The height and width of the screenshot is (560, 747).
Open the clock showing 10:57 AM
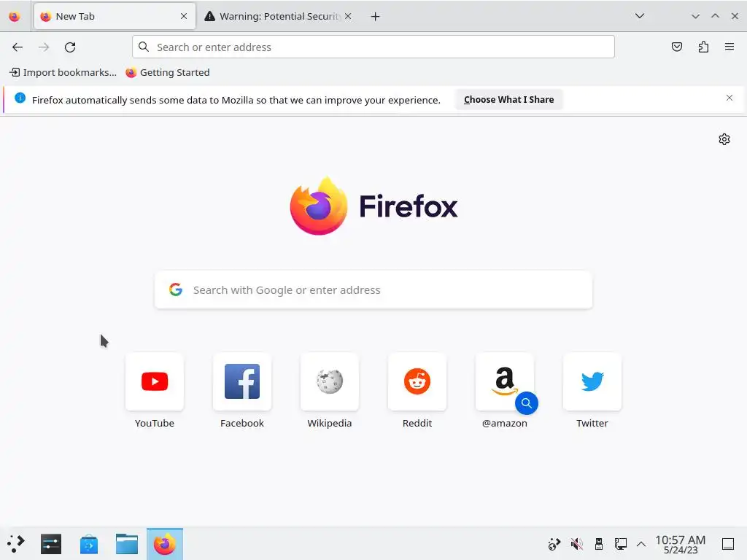tap(681, 544)
